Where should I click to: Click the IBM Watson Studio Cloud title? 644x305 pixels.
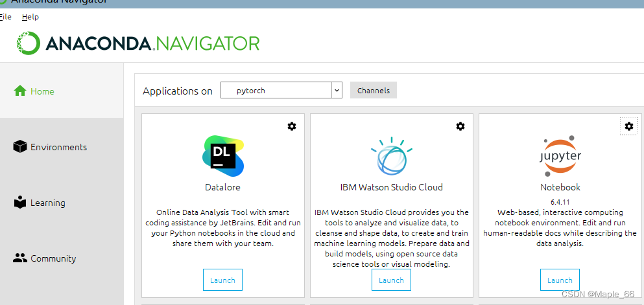click(392, 187)
